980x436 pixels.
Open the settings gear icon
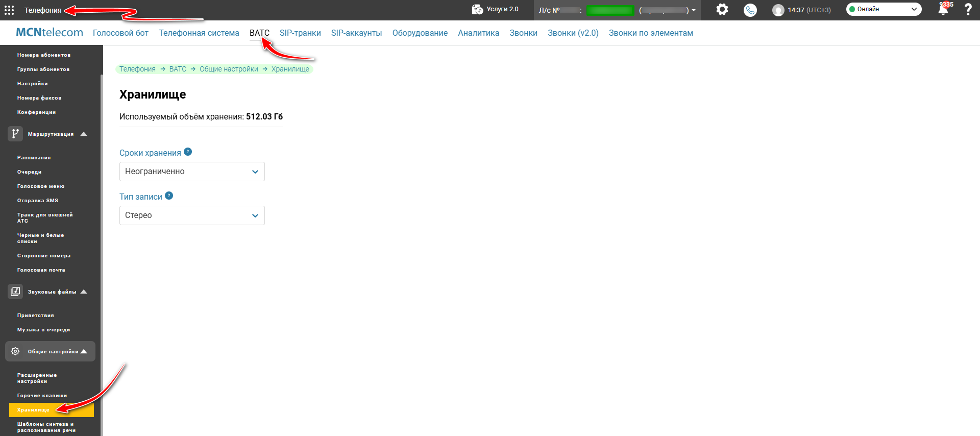click(722, 9)
